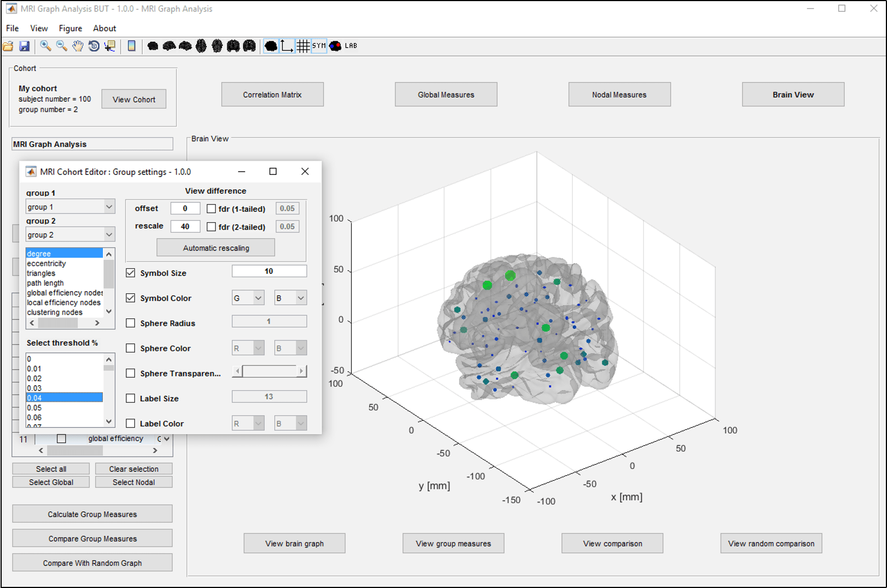Image resolution: width=887 pixels, height=588 pixels.
Task: Open the File menu
Action: point(12,29)
